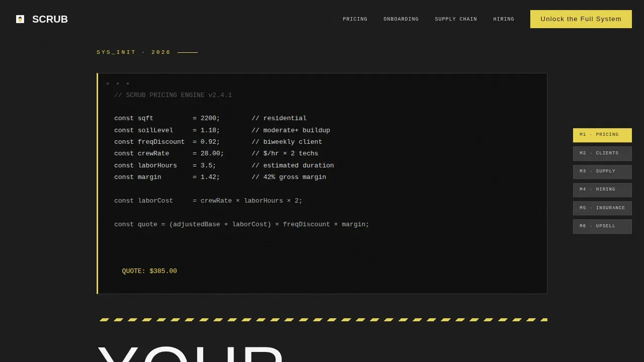Click the QUOTE: $385.00 output
The image size is (644, 362).
149,271
